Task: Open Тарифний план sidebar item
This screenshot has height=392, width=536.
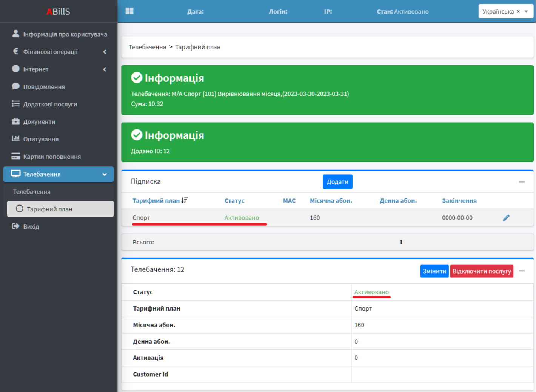Action: pos(49,209)
